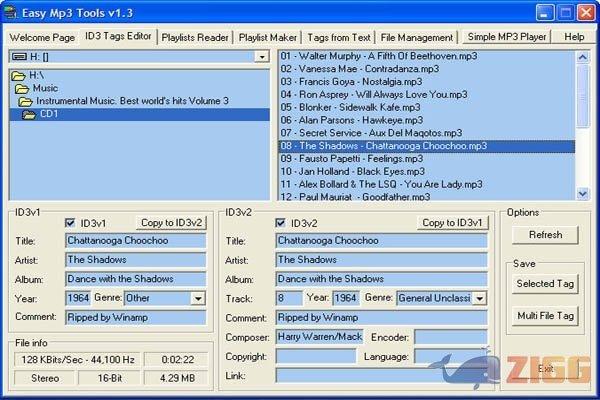600x400 pixels.
Task: Click the H:\ root folder icon
Action: coord(20,75)
